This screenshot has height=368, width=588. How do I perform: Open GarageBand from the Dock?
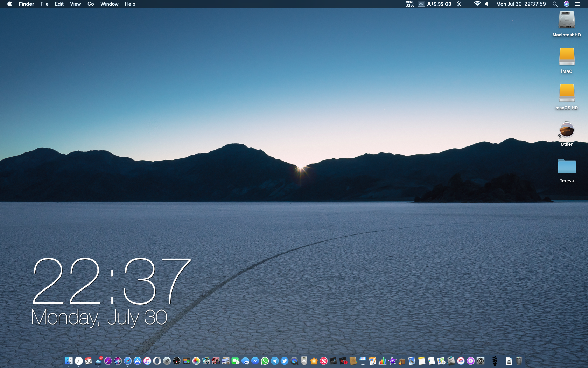(402, 361)
